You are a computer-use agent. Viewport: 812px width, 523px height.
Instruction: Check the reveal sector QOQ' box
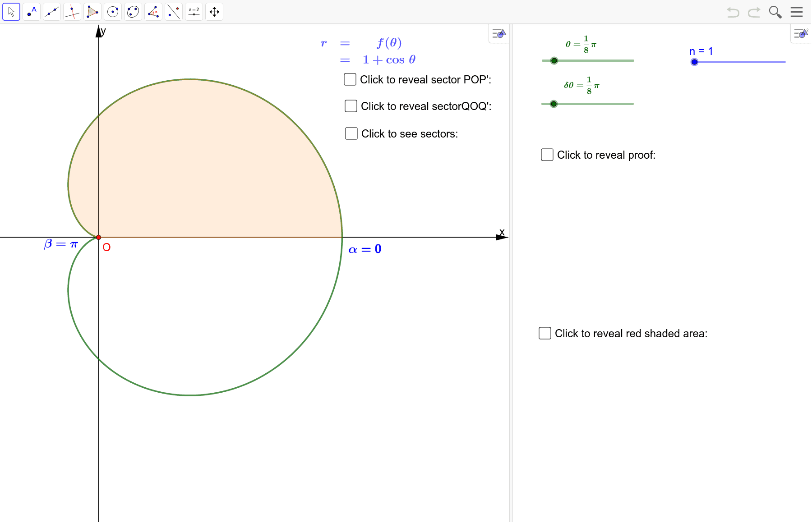coord(351,106)
